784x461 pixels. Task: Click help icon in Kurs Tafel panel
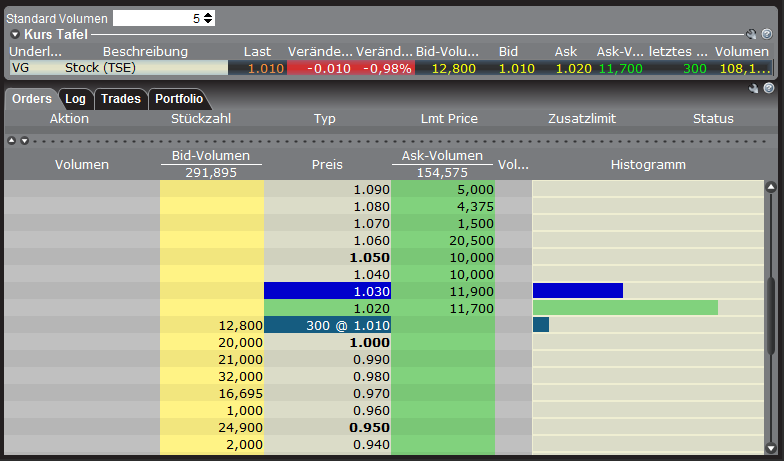(768, 34)
